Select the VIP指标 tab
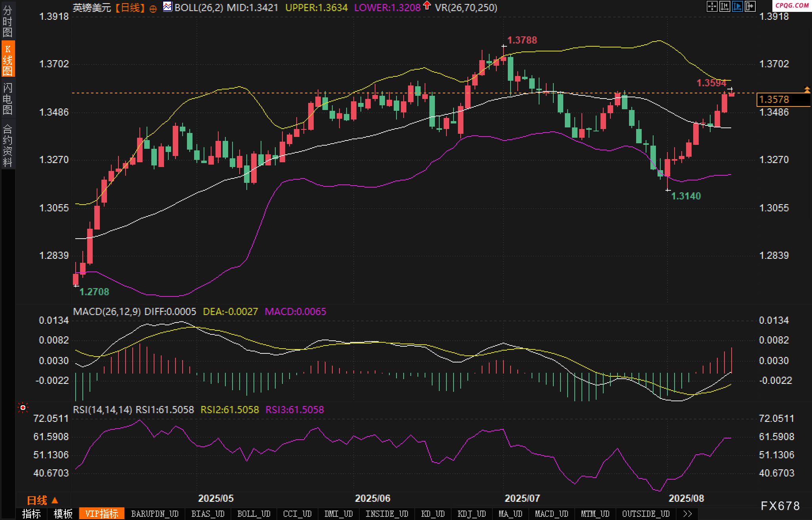 102,514
